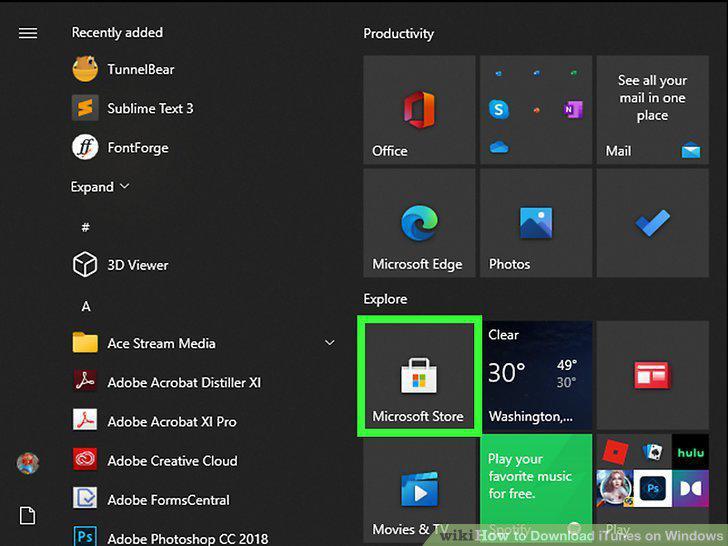Expand Ace Stream Media chevron
This screenshot has height=546, width=728.
330,343
